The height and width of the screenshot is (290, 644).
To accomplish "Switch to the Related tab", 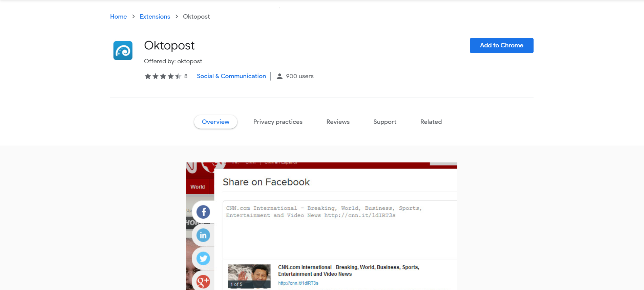I will click(x=431, y=122).
